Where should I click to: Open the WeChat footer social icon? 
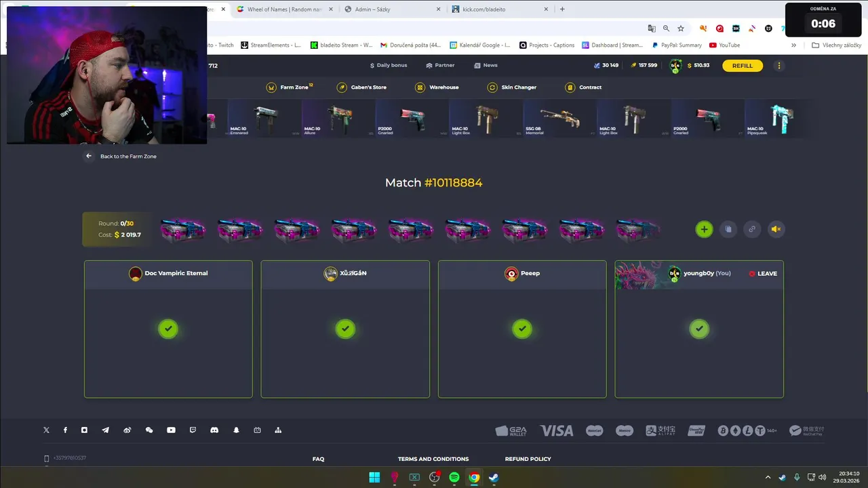(149, 430)
